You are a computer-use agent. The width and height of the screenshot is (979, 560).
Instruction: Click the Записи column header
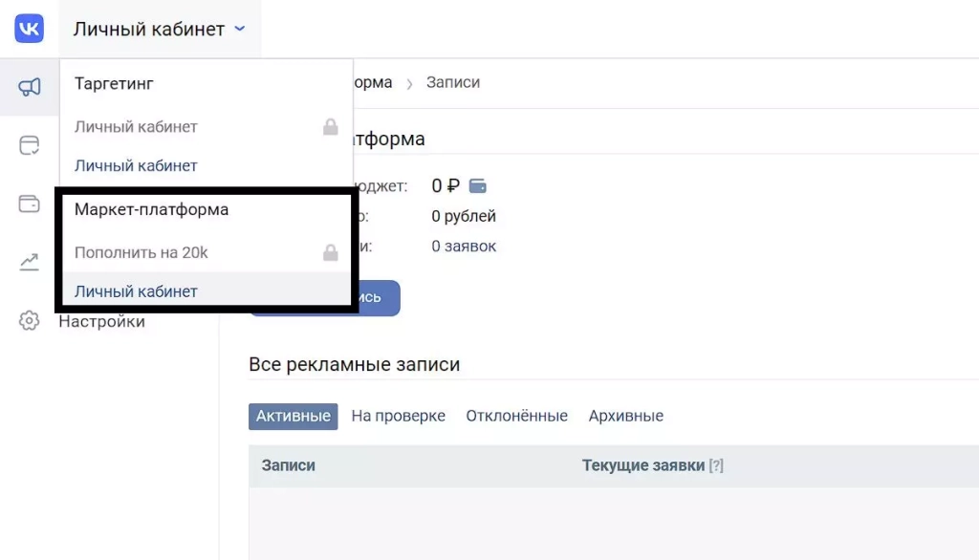click(289, 465)
